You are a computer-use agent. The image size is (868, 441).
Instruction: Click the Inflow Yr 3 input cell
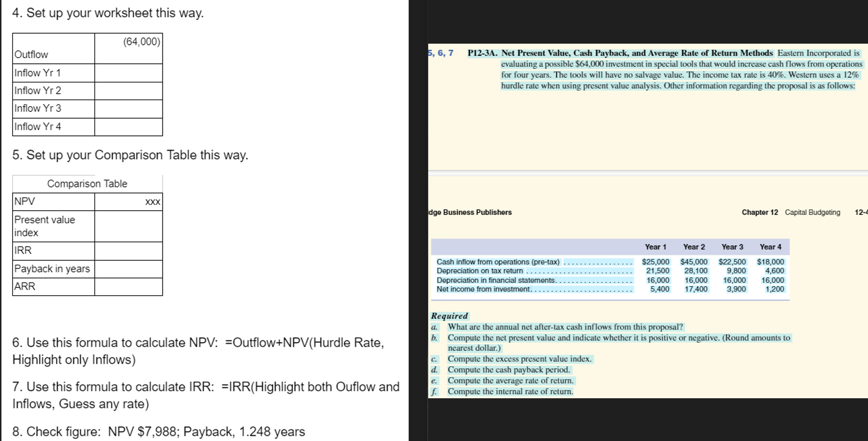click(x=129, y=108)
